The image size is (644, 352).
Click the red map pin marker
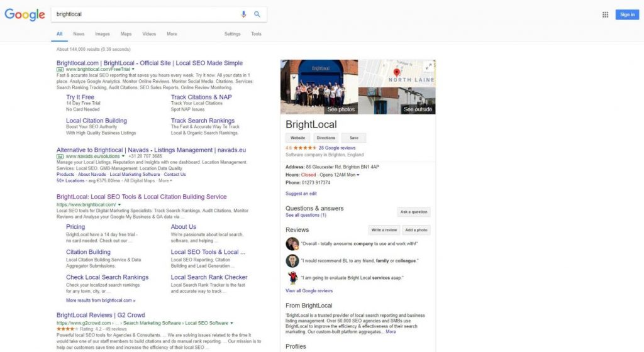pos(396,73)
